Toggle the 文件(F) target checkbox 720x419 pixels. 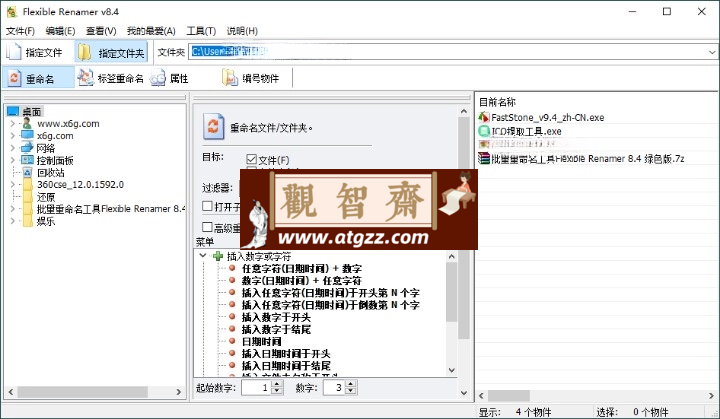[x=251, y=159]
